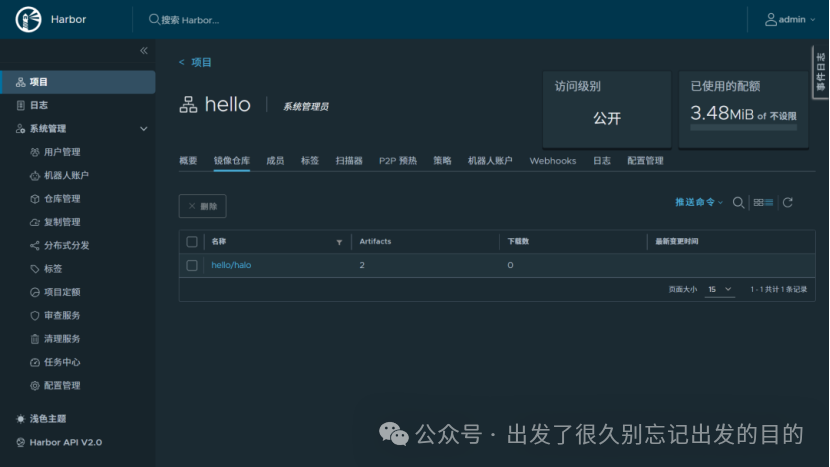Viewport: 830px width, 467px height.
Task: Open sidebar 配置管理 under 系统管理
Action: tap(62, 385)
